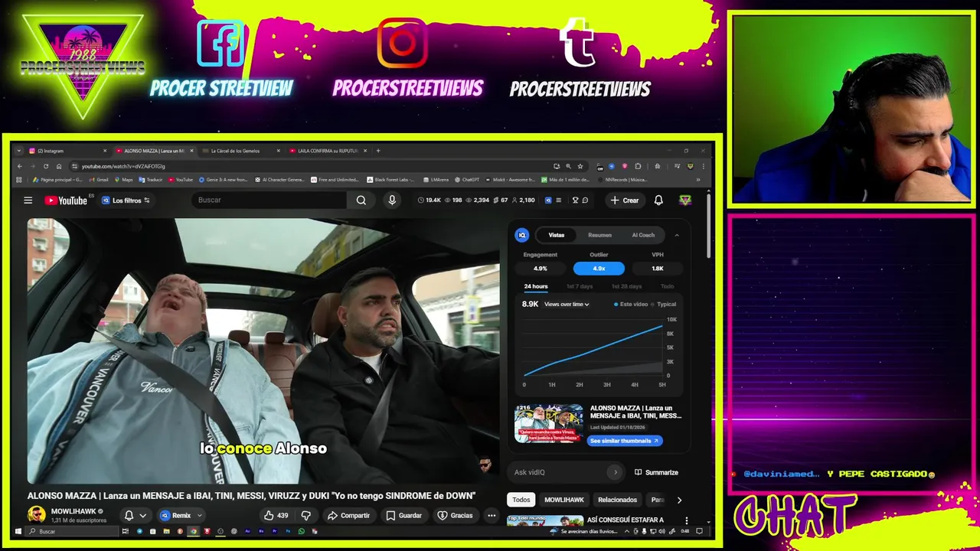Dislike the video
The image size is (980, 551).
[305, 516]
